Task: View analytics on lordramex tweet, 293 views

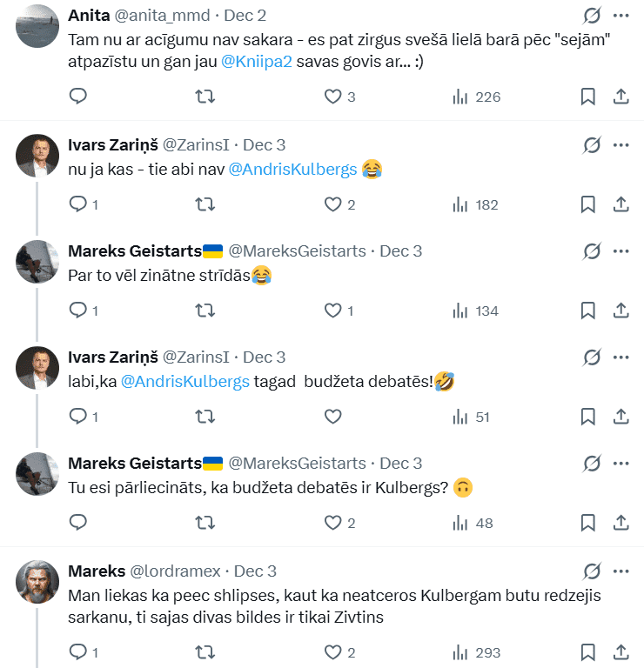Action: [475, 651]
